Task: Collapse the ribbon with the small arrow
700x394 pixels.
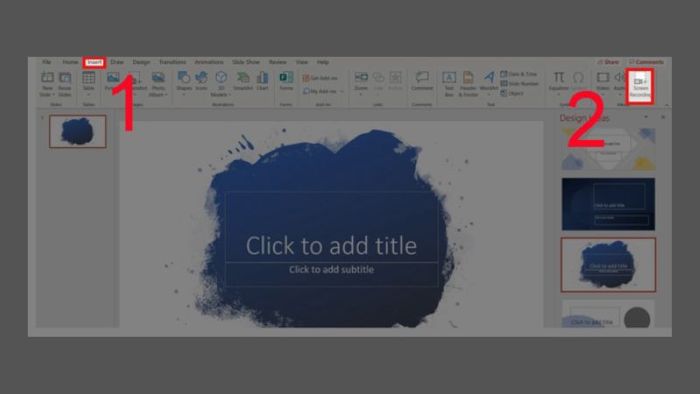Action: pyautogui.click(x=667, y=105)
